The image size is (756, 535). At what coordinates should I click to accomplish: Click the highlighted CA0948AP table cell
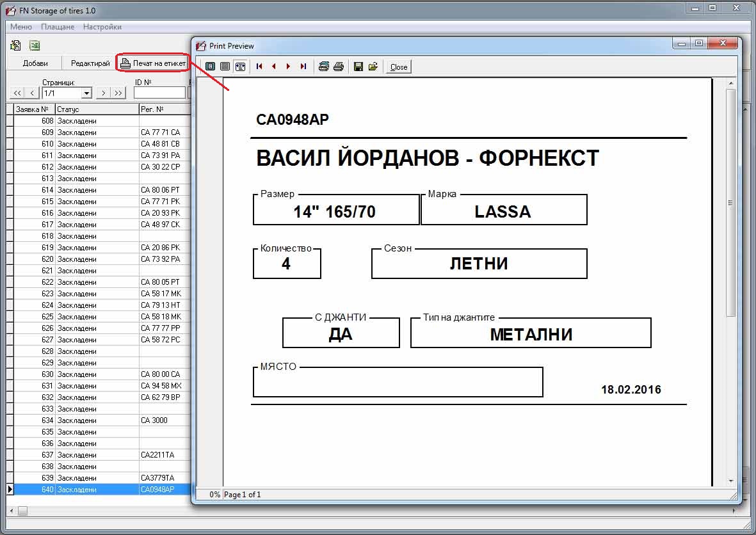[x=165, y=490]
